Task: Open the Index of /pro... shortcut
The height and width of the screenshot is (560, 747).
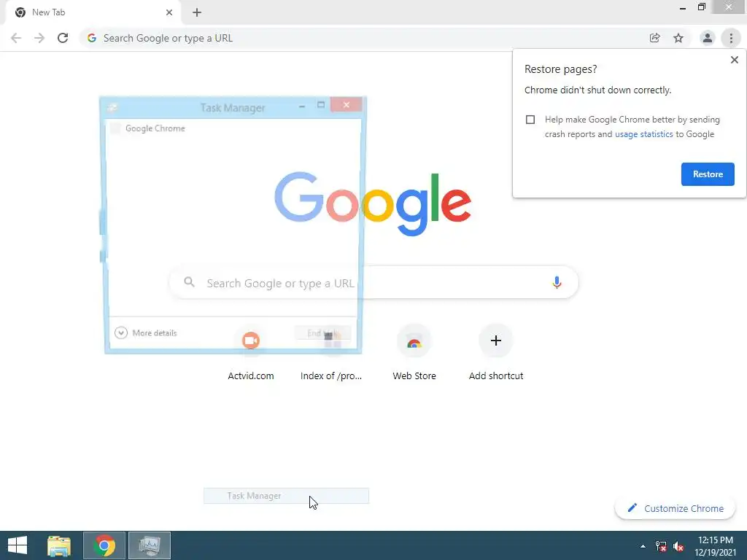Action: (331, 354)
